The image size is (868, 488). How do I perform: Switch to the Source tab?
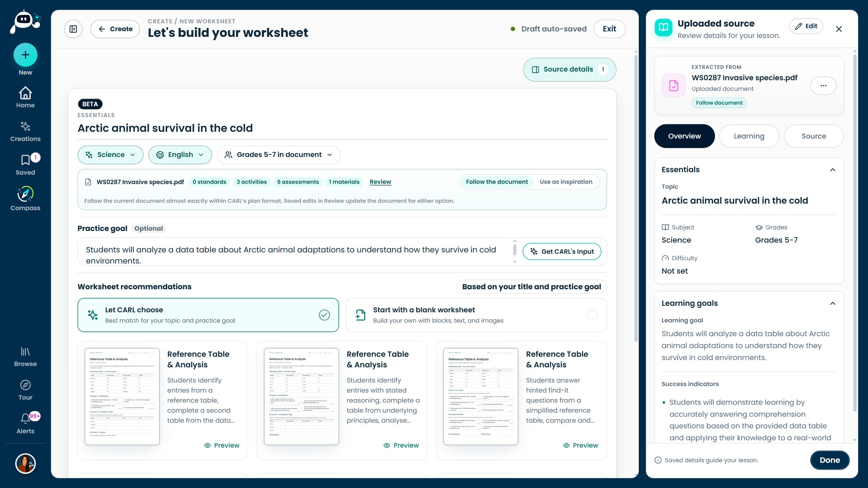[x=814, y=136]
